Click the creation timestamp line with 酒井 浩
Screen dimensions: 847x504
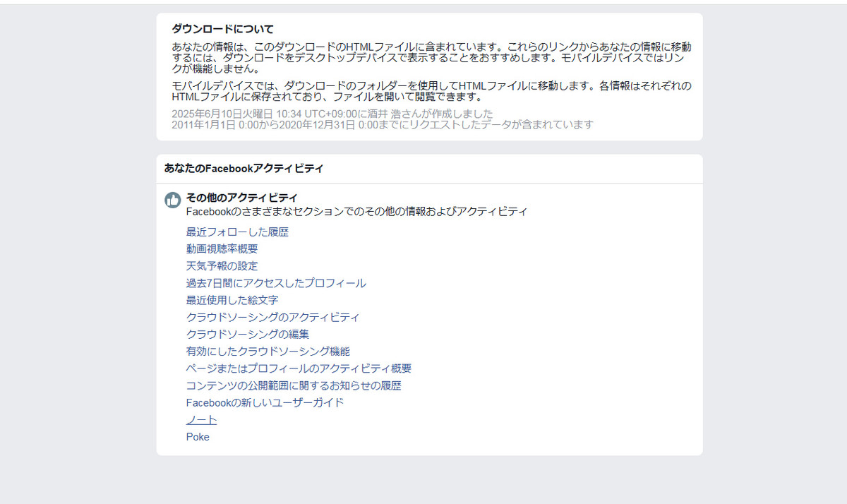[x=332, y=114]
